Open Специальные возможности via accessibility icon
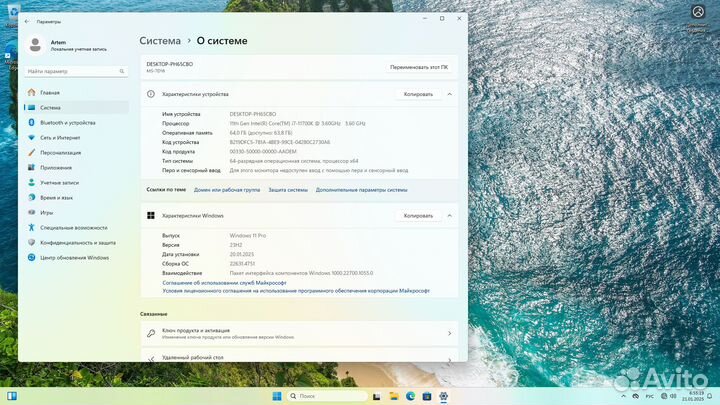 [x=31, y=227]
